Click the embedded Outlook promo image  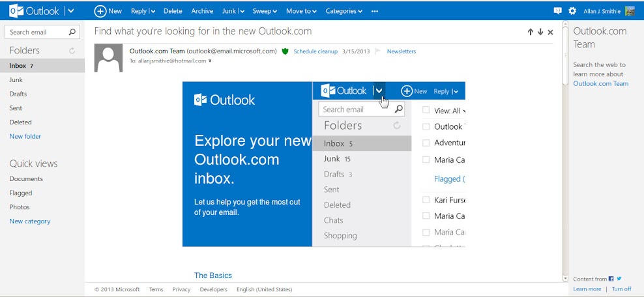324,164
